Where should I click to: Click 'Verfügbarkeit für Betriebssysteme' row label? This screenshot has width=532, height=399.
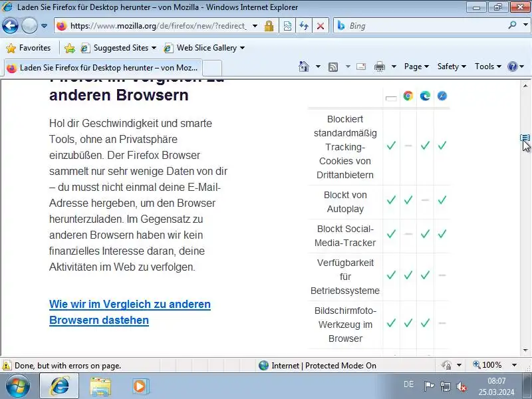coord(345,277)
